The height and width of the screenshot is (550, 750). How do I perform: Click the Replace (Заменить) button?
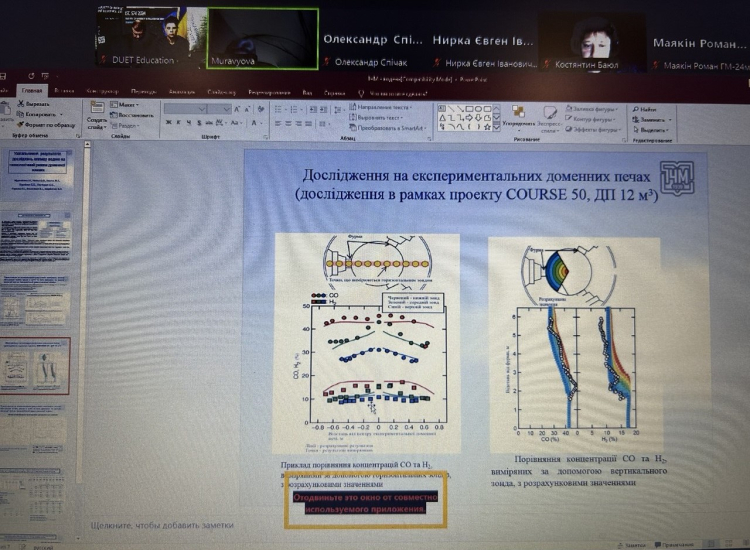651,118
